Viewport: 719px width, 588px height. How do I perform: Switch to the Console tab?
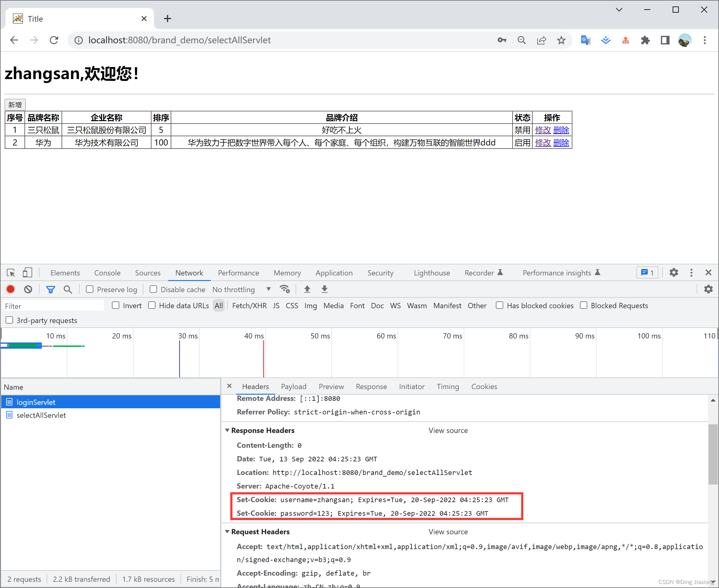click(107, 273)
